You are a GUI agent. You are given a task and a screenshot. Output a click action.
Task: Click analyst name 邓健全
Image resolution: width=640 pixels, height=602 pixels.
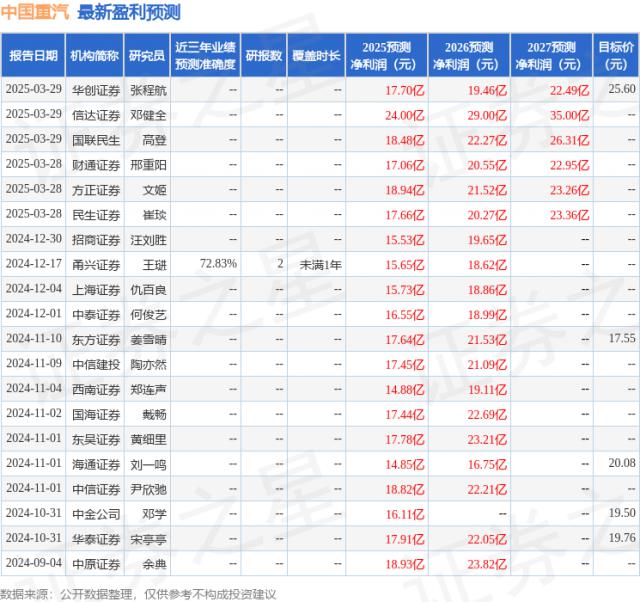pyautogui.click(x=147, y=114)
